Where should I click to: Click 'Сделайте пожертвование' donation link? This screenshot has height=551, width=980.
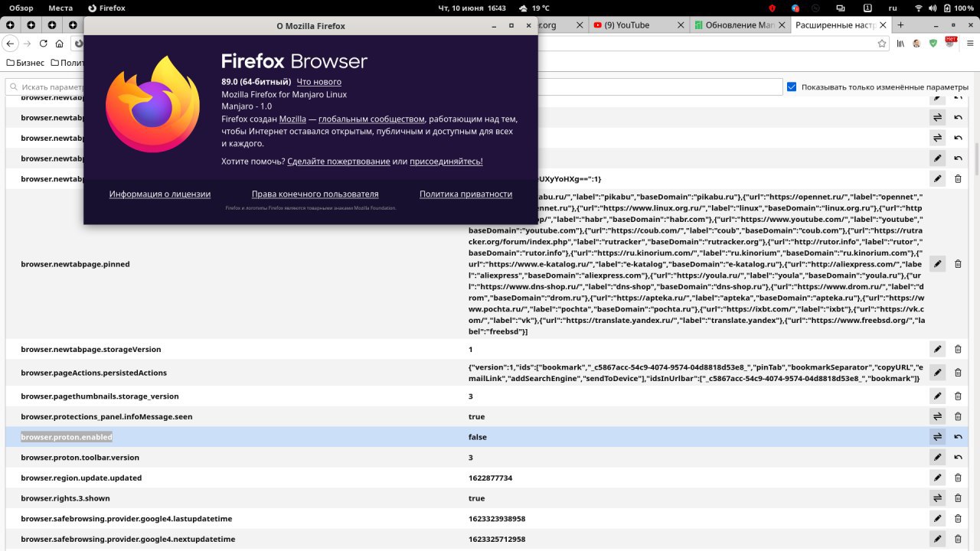338,161
